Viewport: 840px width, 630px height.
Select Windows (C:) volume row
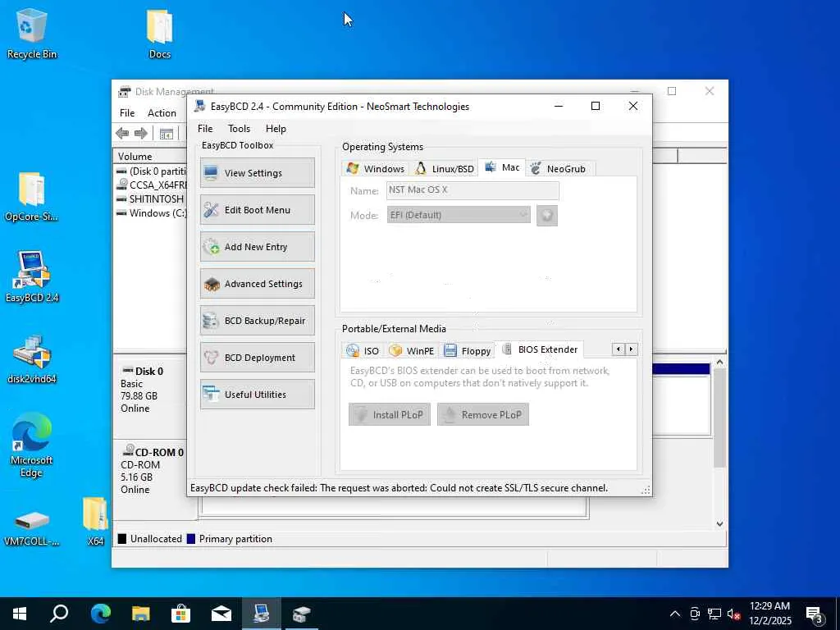[151, 212]
